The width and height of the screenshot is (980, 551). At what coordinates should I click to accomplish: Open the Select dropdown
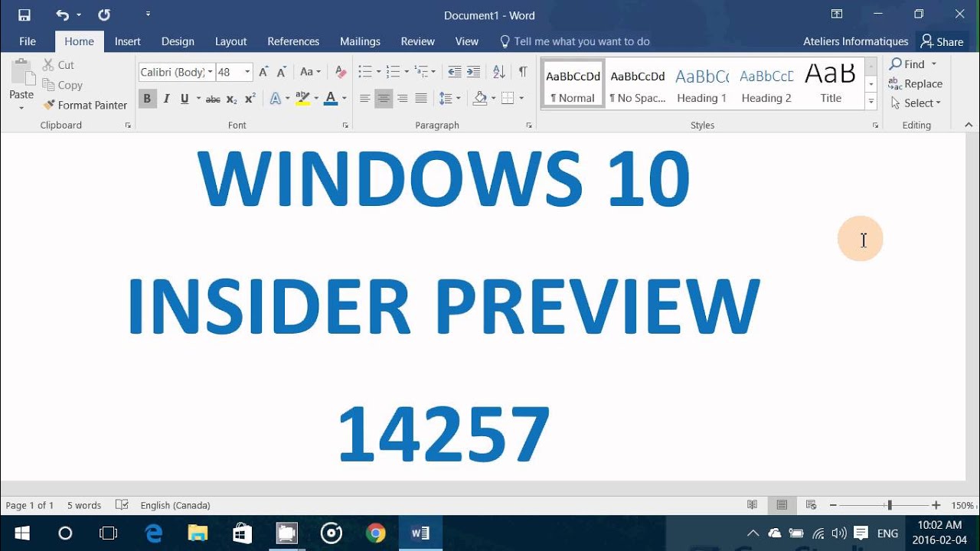(916, 103)
